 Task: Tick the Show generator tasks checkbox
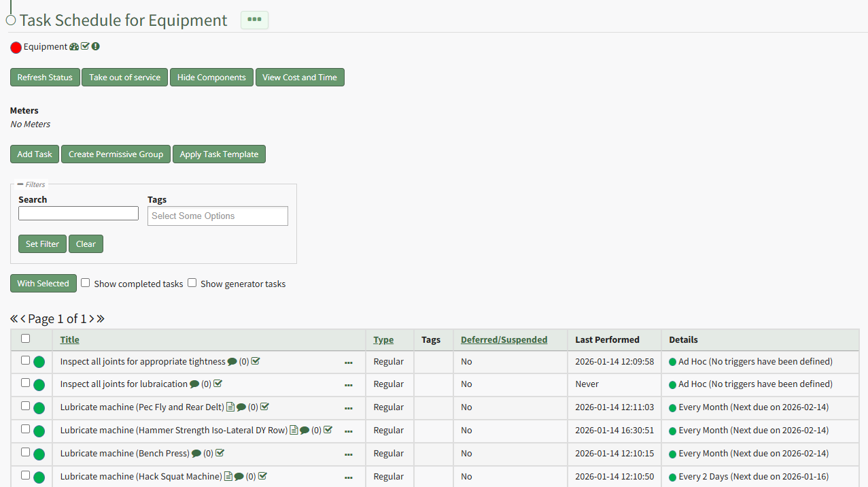(x=192, y=283)
